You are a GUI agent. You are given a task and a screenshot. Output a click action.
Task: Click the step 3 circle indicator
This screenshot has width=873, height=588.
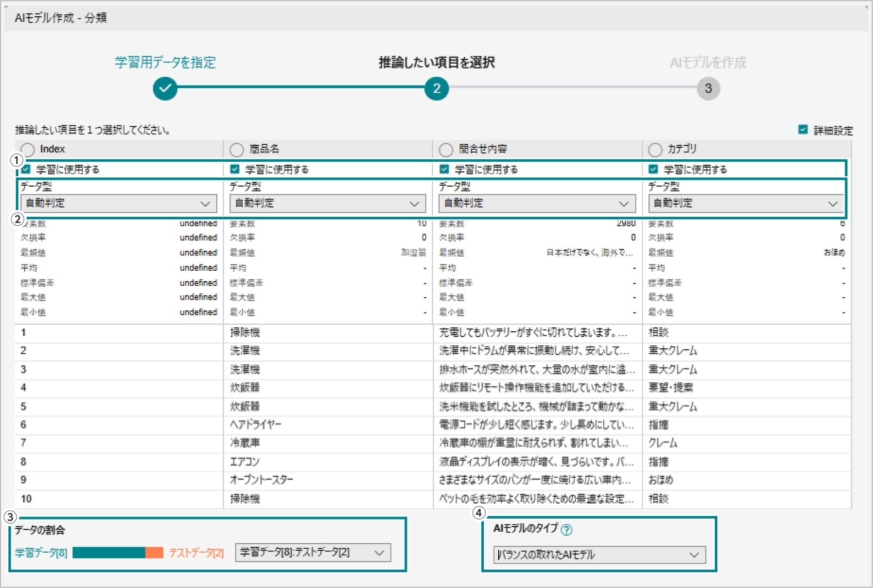pyautogui.click(x=708, y=88)
